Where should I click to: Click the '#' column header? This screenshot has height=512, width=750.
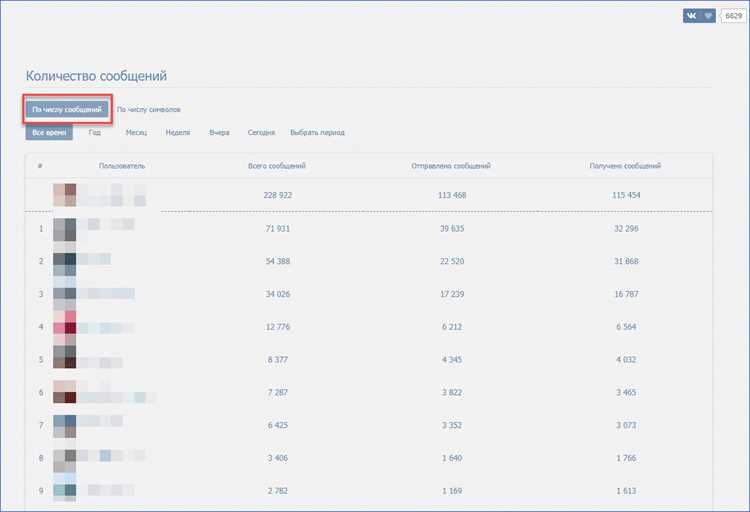[x=40, y=166]
